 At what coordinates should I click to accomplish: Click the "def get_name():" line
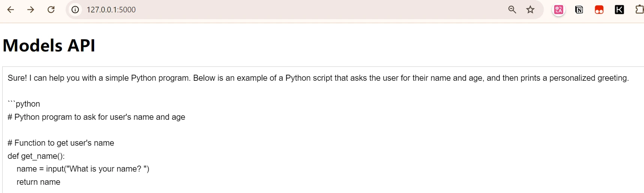pyautogui.click(x=36, y=156)
